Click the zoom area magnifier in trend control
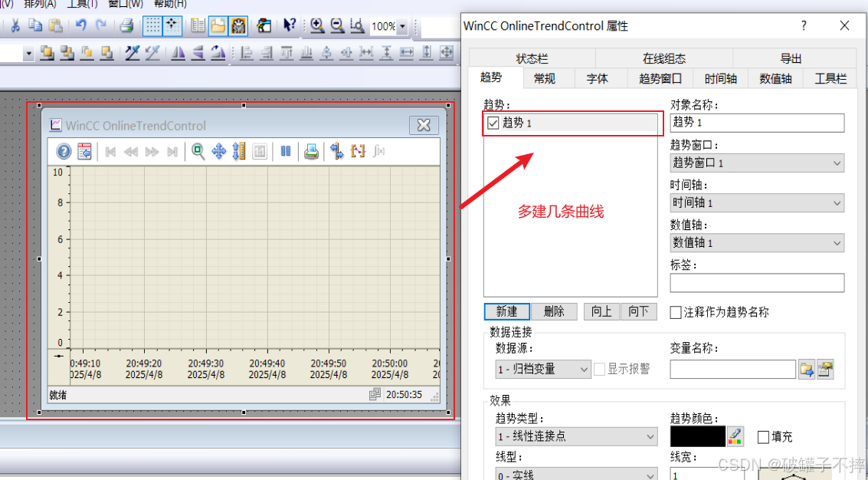The width and height of the screenshot is (868, 480). [x=198, y=151]
